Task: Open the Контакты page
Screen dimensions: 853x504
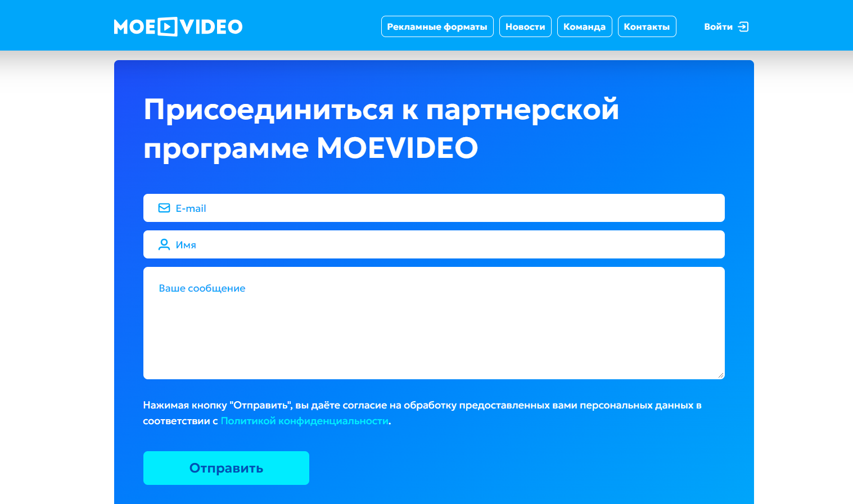Action: (647, 26)
